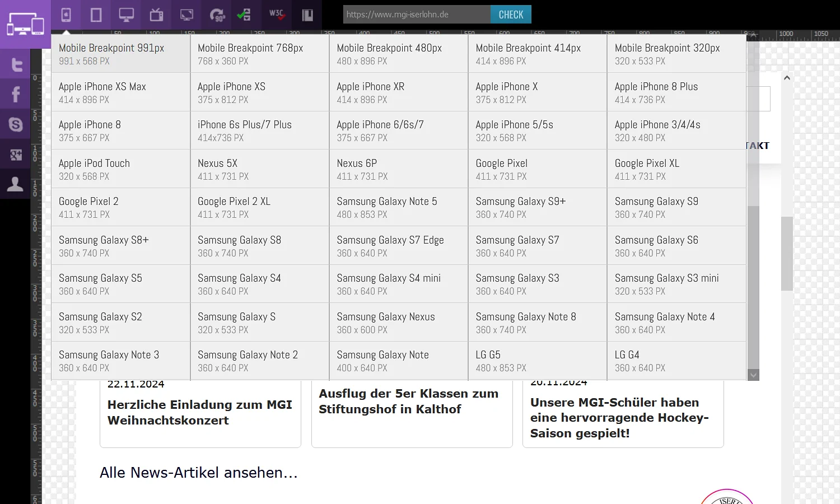
Task: Toggle the scroll sync checkmark icon
Action: (x=244, y=15)
